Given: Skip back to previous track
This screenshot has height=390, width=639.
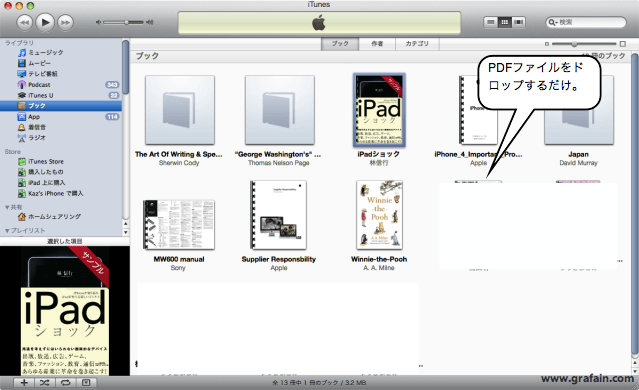Looking at the screenshot, I should (24, 22).
